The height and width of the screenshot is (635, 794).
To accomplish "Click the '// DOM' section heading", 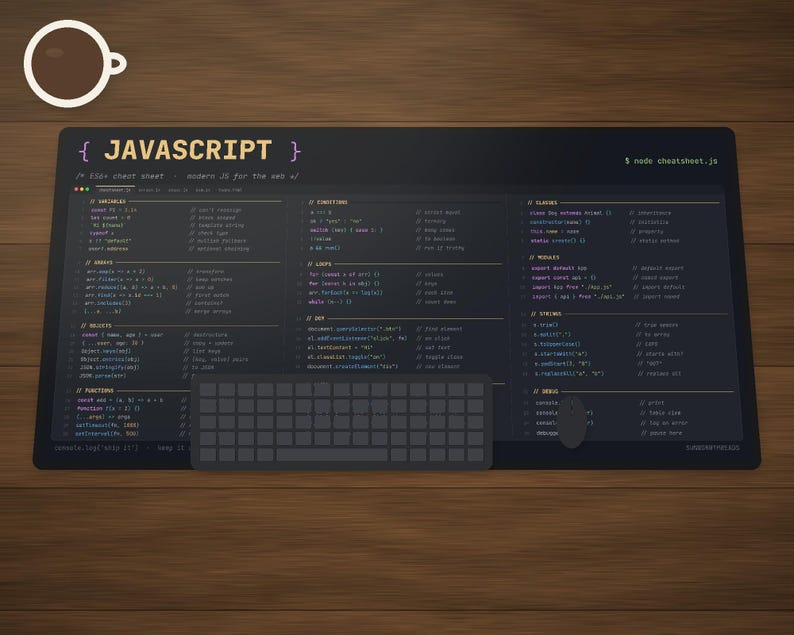I will click(315, 318).
